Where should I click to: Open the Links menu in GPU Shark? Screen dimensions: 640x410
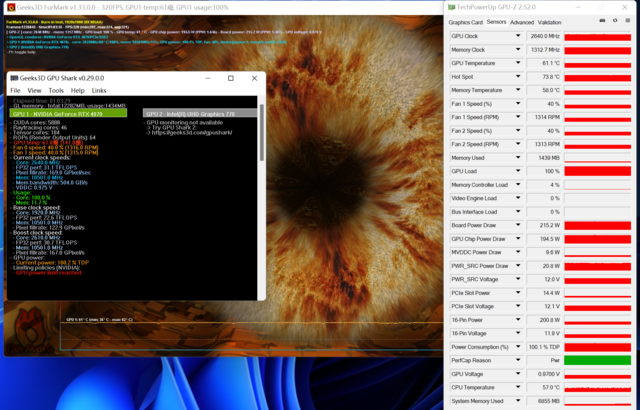click(x=99, y=90)
